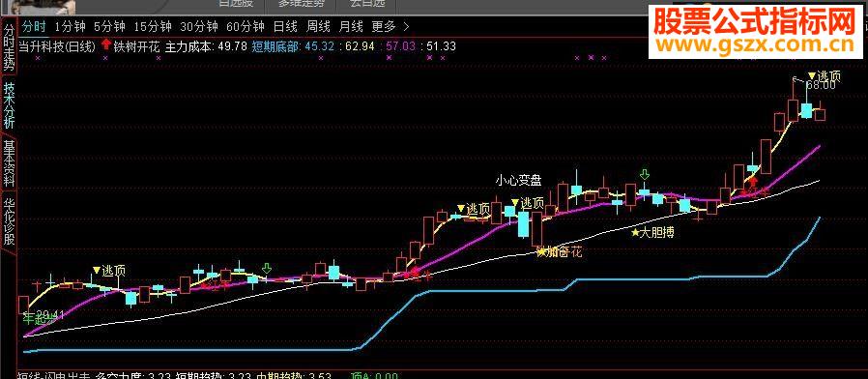Select the 1分钟 period tab

[71, 26]
